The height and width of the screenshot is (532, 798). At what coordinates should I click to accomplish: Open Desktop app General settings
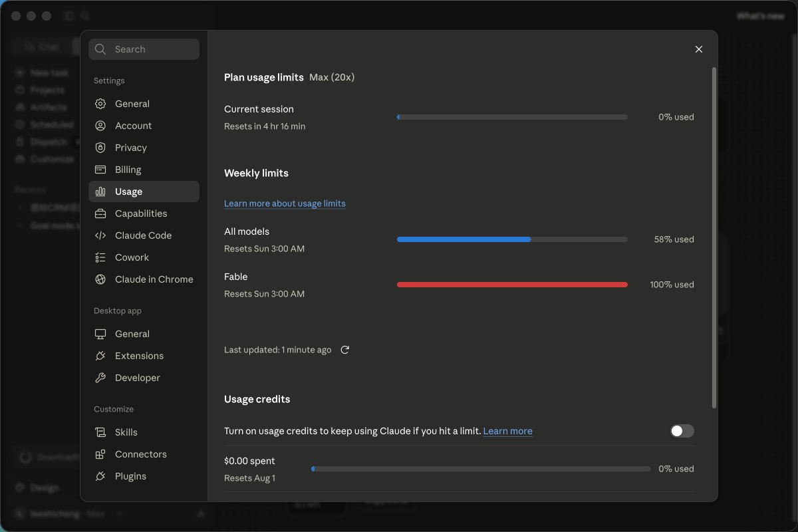tap(144, 334)
